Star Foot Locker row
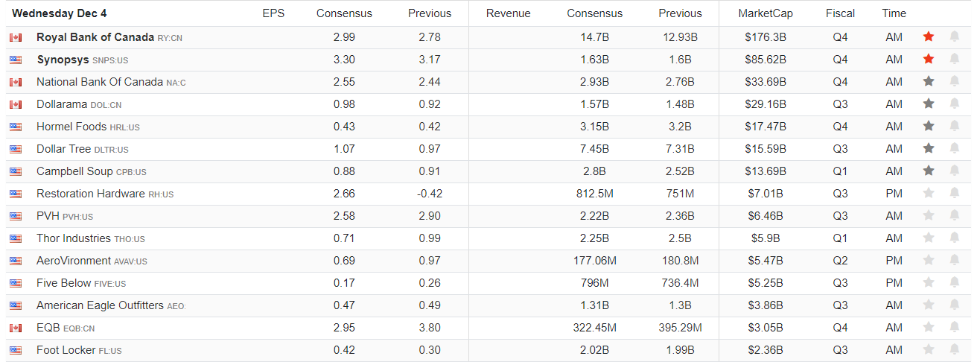980x362 pixels. click(x=929, y=349)
